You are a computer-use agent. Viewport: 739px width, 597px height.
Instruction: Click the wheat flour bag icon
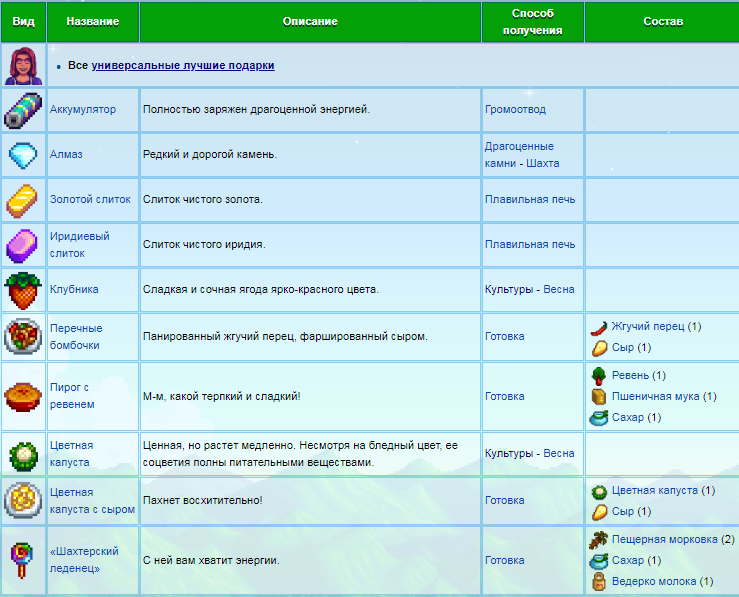[599, 397]
